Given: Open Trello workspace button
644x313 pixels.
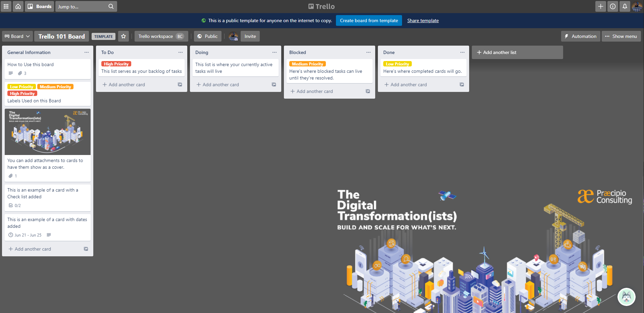Looking at the screenshot, I should [161, 36].
